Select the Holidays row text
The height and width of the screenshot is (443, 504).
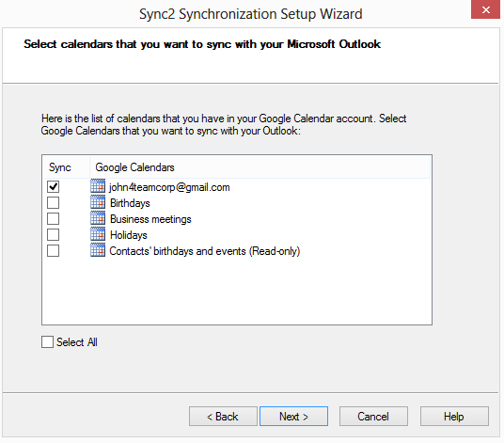point(129,235)
